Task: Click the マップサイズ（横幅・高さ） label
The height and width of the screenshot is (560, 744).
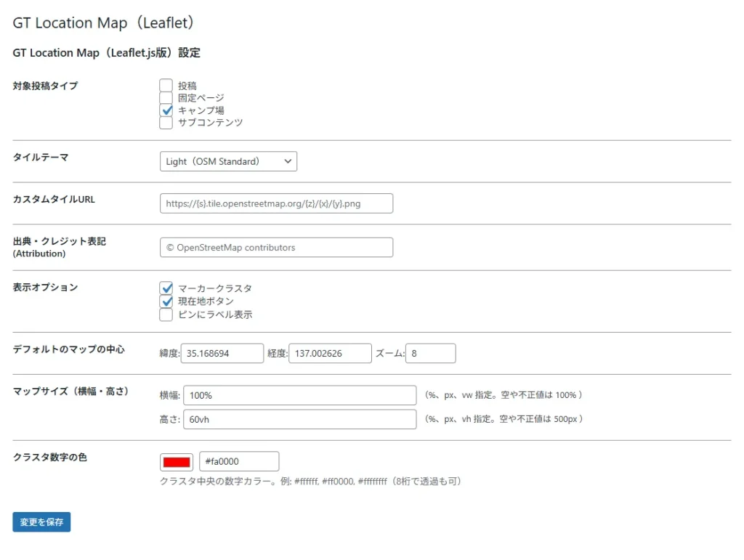Action: tap(70, 391)
